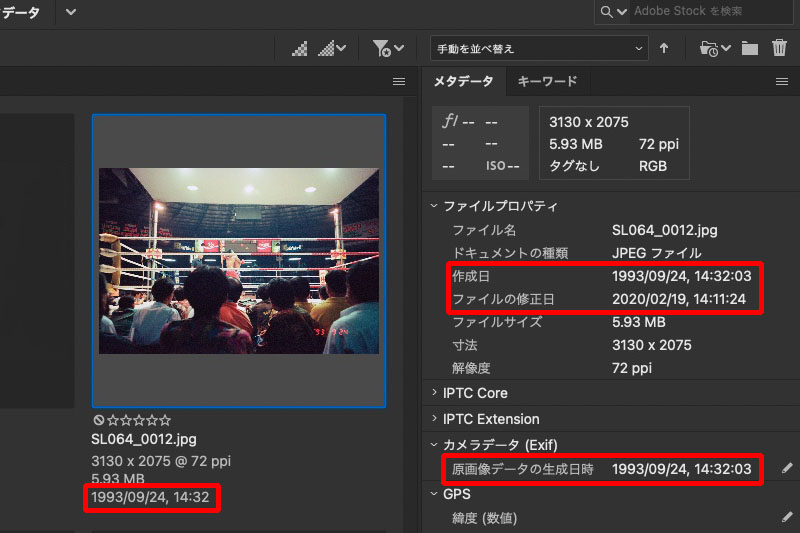Click the 原画像データの生成日時 date value

pyautogui.click(x=682, y=469)
